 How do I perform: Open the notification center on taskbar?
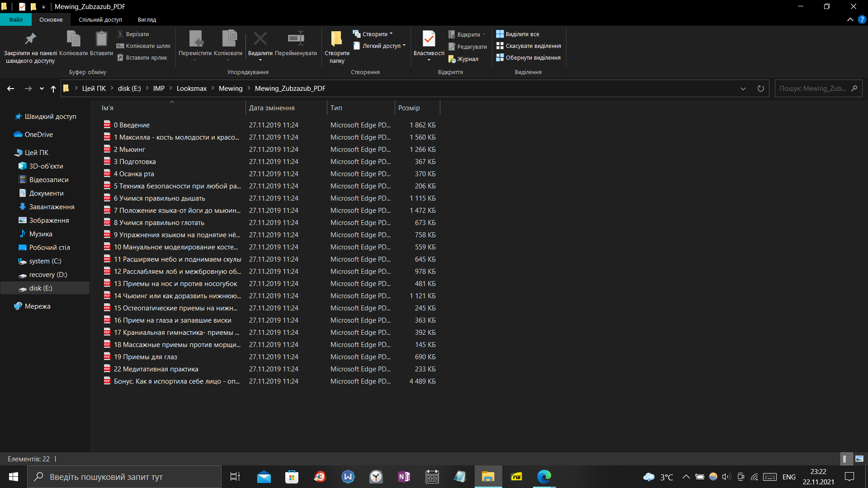tap(849, 477)
